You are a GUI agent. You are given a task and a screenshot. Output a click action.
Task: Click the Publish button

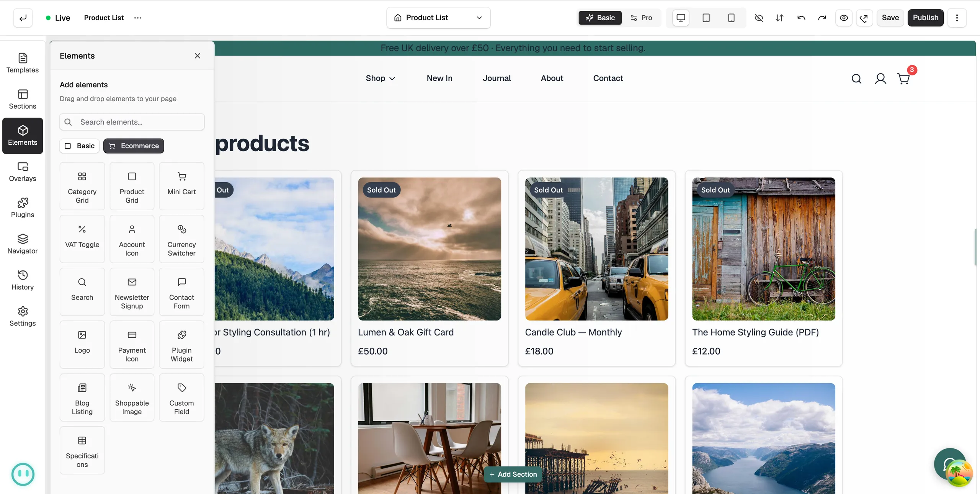point(925,18)
